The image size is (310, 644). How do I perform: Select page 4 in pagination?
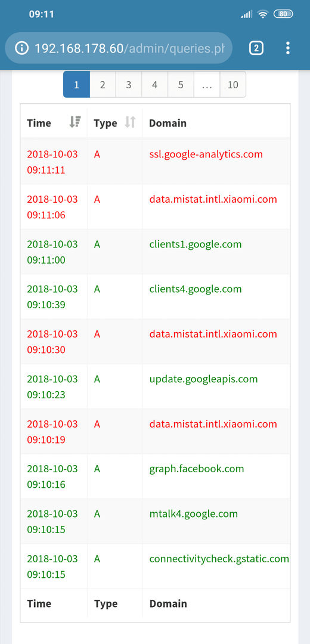pyautogui.click(x=155, y=85)
